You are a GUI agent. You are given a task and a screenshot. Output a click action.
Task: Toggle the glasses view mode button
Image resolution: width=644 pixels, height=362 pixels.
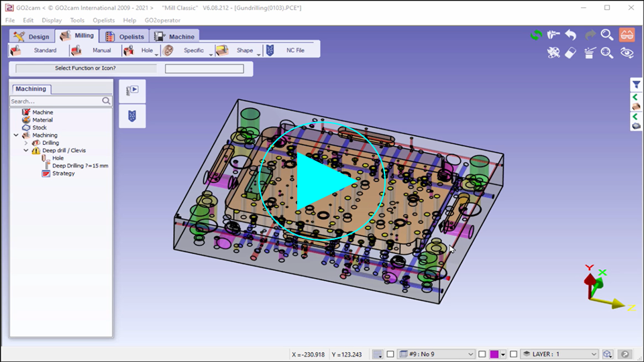pos(627,35)
